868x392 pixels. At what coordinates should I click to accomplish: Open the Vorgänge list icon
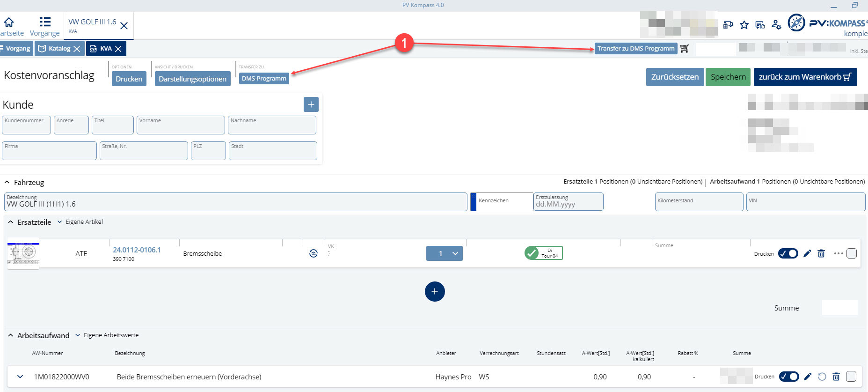(x=45, y=22)
